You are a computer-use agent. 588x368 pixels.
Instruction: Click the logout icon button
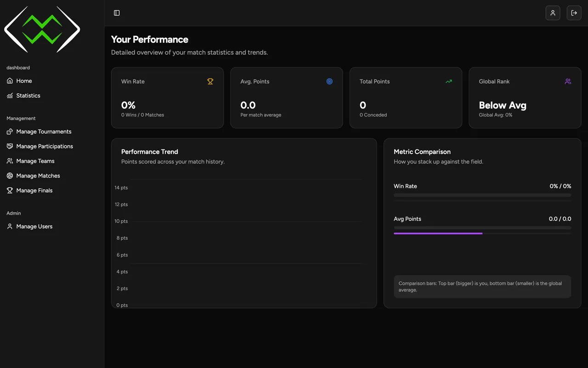click(x=574, y=13)
